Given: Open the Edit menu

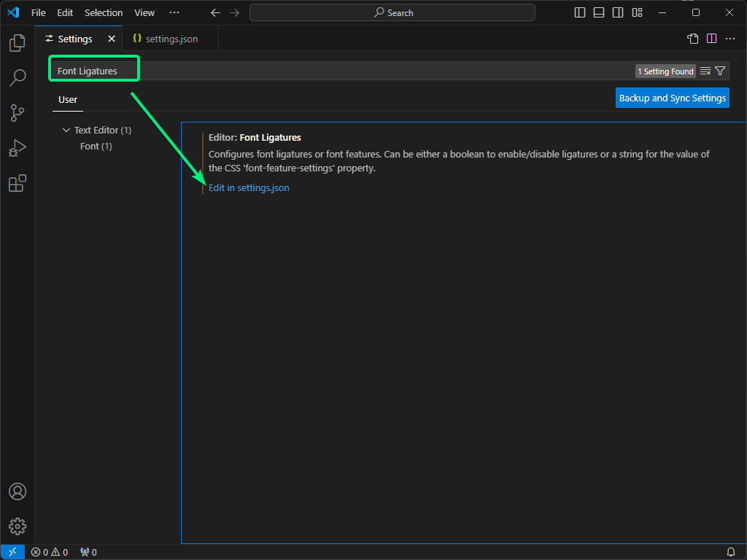Looking at the screenshot, I should pos(65,13).
